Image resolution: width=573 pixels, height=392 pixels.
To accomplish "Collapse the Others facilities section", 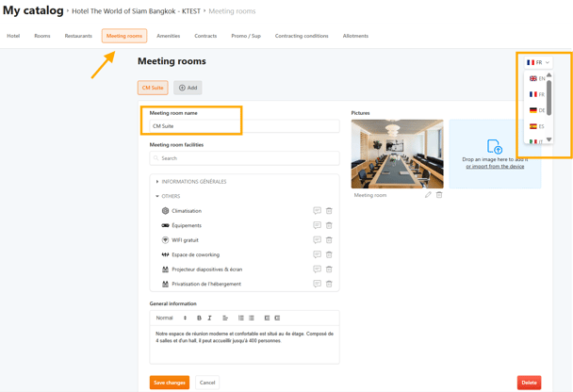I will point(157,196).
